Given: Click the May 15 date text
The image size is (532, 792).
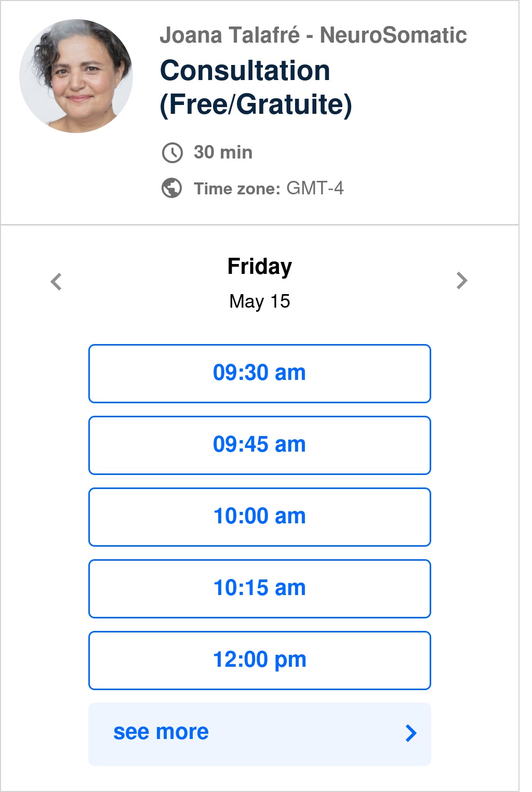Looking at the screenshot, I should [x=260, y=301].
